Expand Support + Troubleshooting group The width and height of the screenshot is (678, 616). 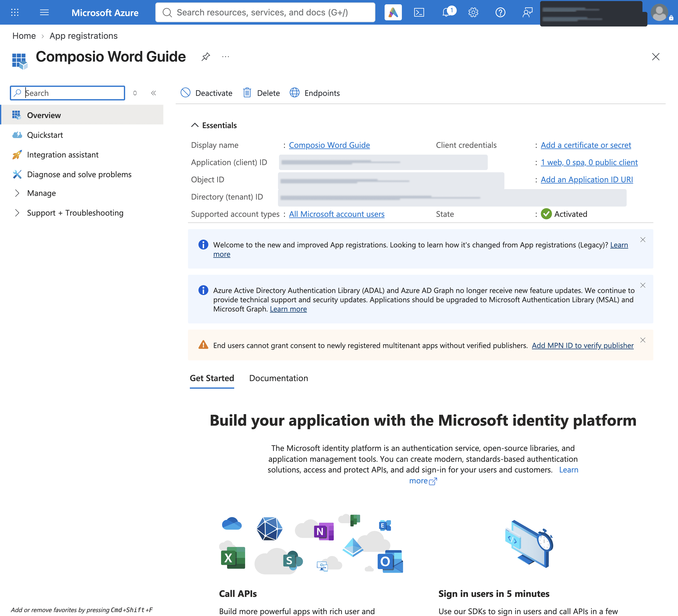coord(69,213)
